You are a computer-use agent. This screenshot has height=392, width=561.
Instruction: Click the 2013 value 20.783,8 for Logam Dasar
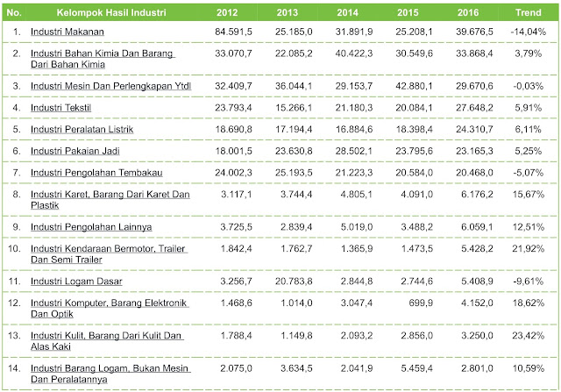[x=294, y=282]
